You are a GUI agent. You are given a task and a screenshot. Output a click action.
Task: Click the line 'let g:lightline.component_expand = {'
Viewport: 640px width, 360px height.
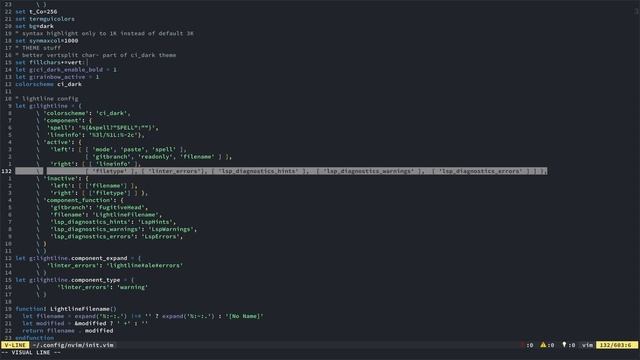[78, 258]
